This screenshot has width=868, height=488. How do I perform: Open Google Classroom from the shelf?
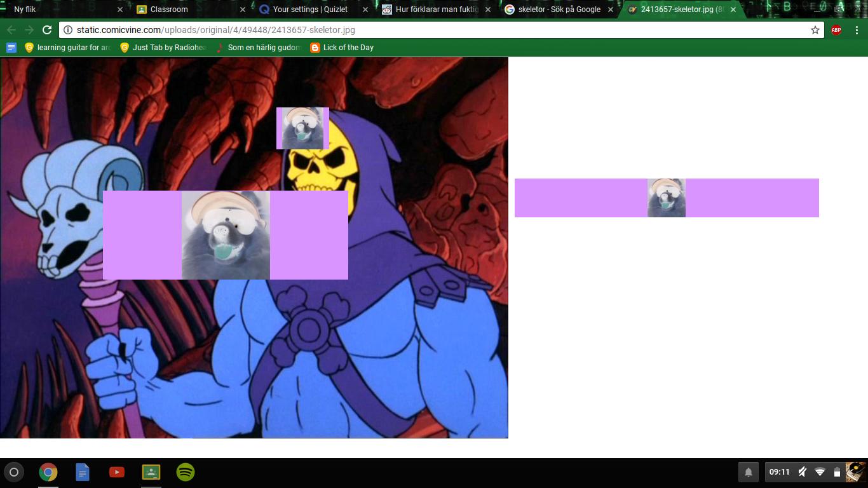(x=151, y=472)
